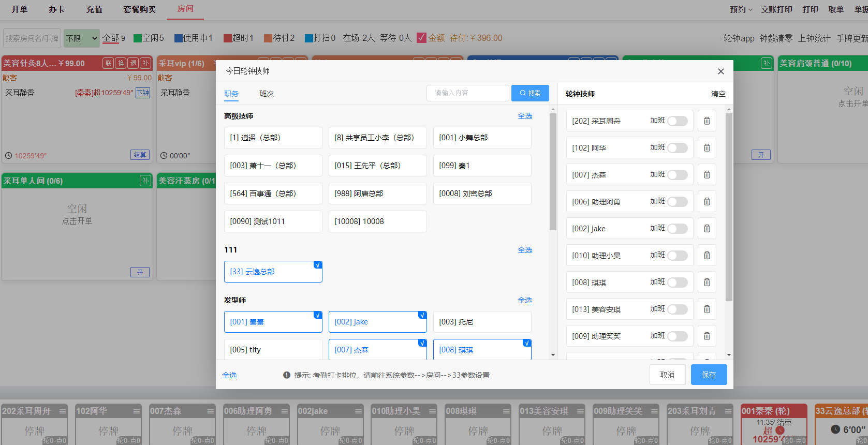Toggle 加班 switch for 采耳周舟
The height and width of the screenshot is (445, 868).
pyautogui.click(x=677, y=121)
